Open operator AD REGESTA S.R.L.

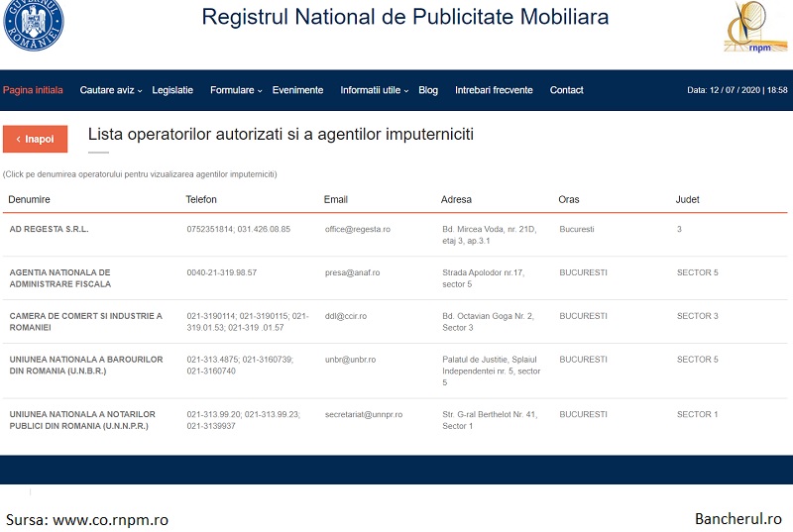pyautogui.click(x=49, y=229)
